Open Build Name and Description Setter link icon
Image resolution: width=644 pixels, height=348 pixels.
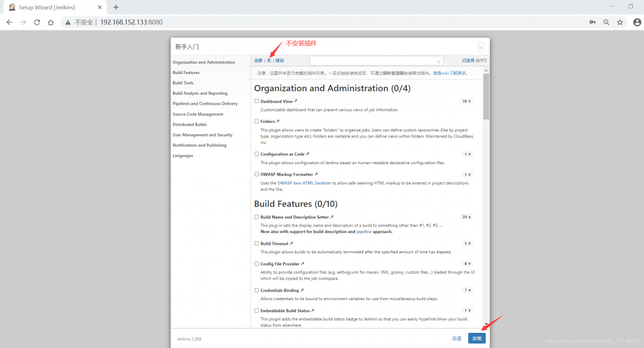click(332, 217)
